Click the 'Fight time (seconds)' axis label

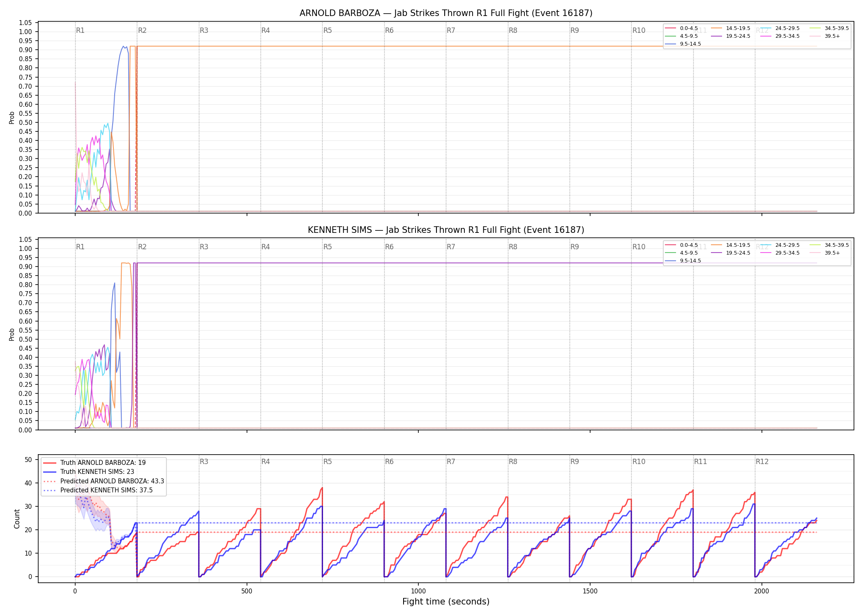[446, 602]
